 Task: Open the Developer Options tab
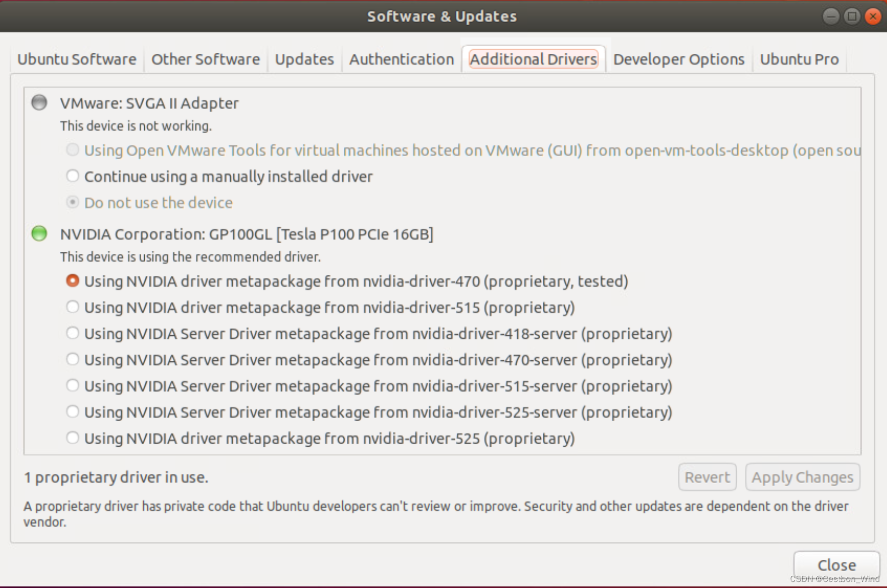[x=678, y=59]
